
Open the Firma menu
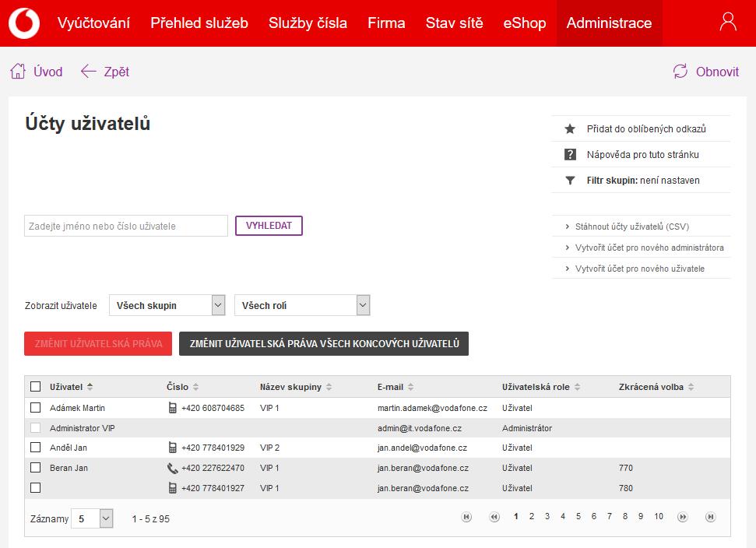click(x=386, y=23)
